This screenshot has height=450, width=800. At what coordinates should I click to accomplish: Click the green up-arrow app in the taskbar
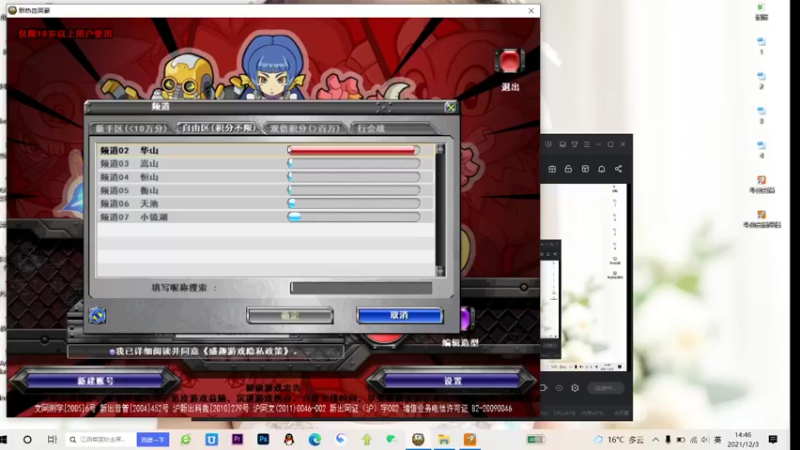pyautogui.click(x=366, y=439)
